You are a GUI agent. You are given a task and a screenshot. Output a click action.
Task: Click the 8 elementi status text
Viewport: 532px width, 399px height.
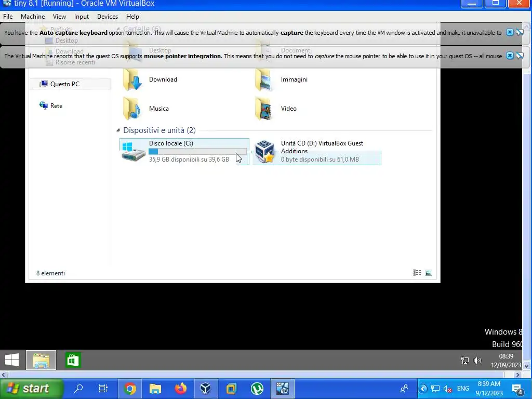coord(50,273)
